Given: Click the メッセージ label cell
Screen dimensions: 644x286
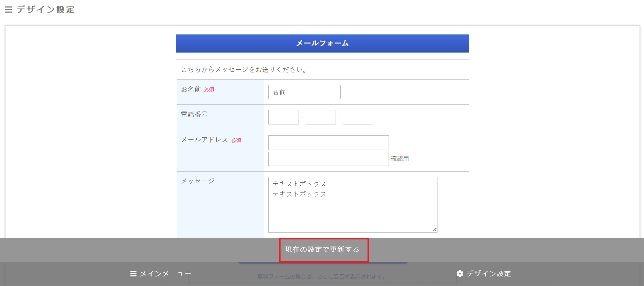Looking at the screenshot, I should coord(220,204).
